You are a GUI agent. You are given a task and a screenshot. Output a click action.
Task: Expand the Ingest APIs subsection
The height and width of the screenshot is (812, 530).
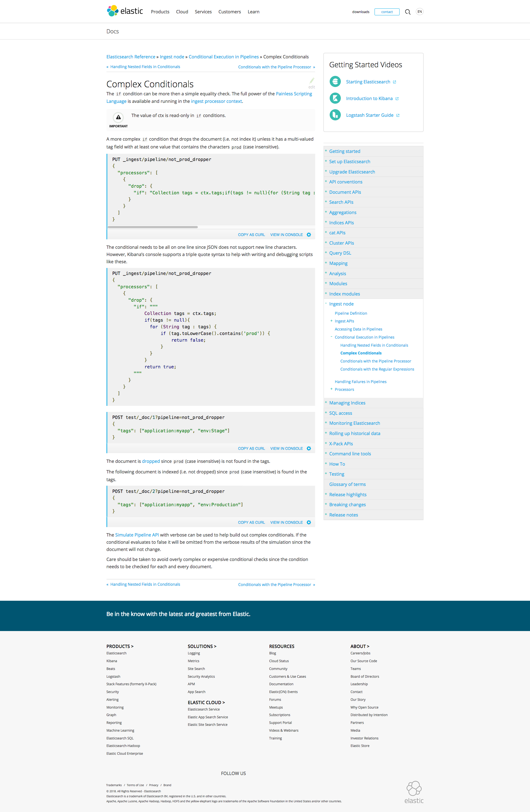tap(331, 321)
